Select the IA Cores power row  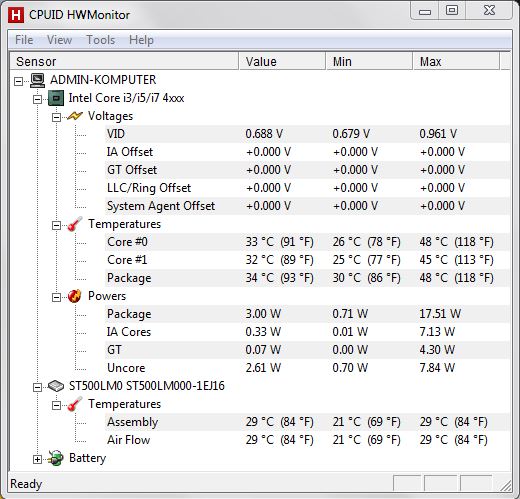point(307,332)
